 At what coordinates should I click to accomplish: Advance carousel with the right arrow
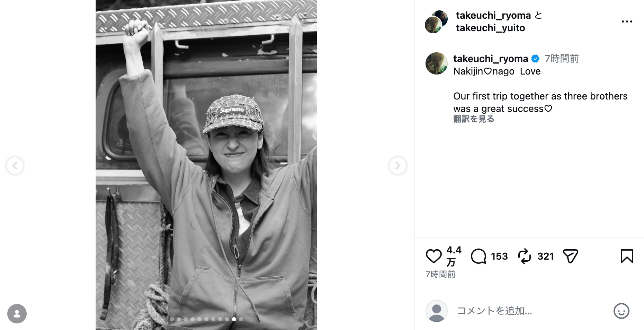[397, 166]
